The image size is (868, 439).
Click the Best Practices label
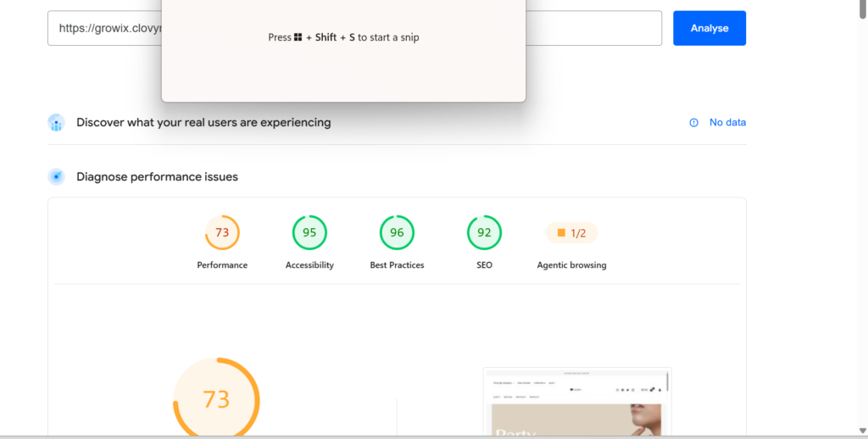[x=397, y=265]
